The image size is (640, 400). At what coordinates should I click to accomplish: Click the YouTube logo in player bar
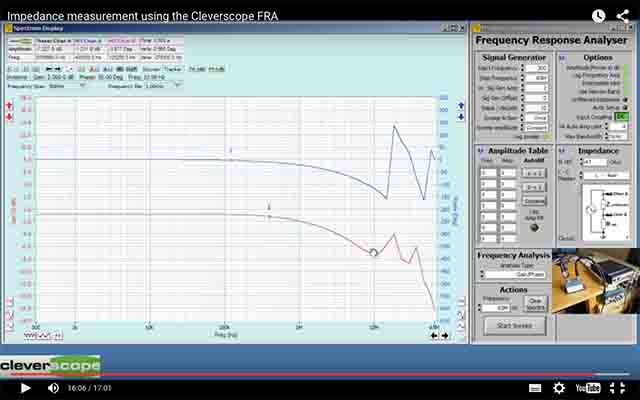[588, 388]
